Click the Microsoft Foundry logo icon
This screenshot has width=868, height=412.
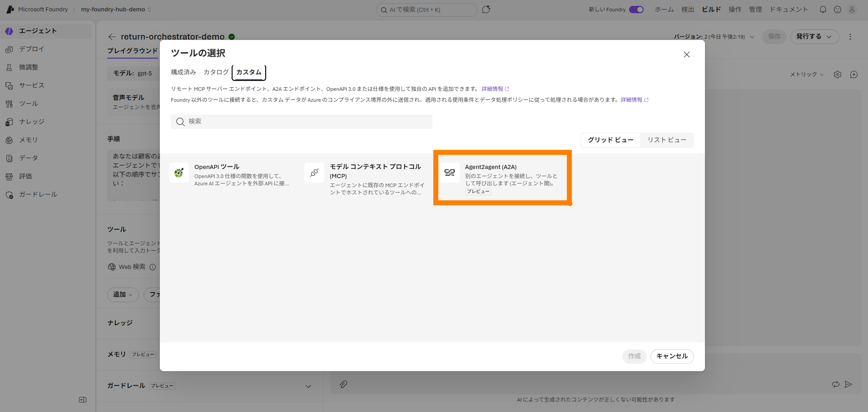click(x=10, y=9)
